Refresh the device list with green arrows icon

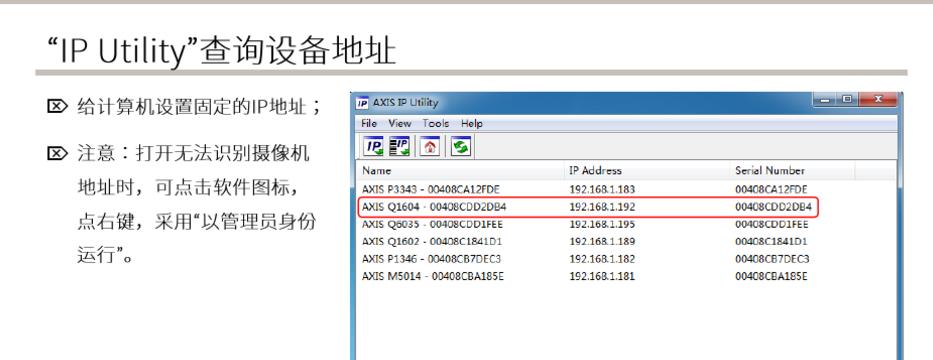click(461, 146)
